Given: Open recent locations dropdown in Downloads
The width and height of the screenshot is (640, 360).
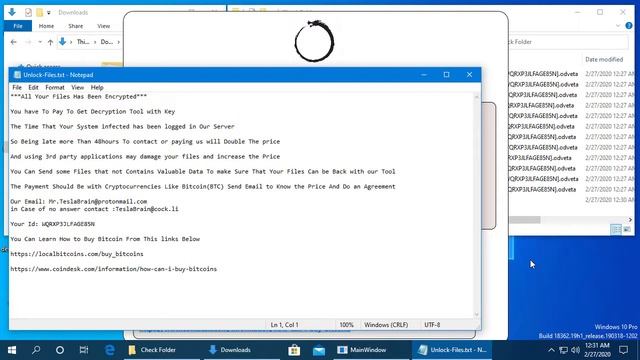Looking at the screenshot, I should [x=40, y=42].
